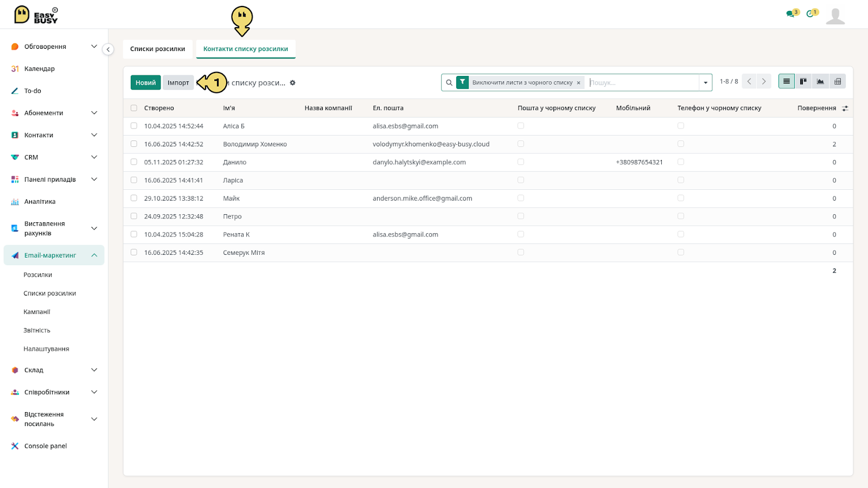This screenshot has width=868, height=488.
Task: Select the Петро row checkbox
Action: 134,216
